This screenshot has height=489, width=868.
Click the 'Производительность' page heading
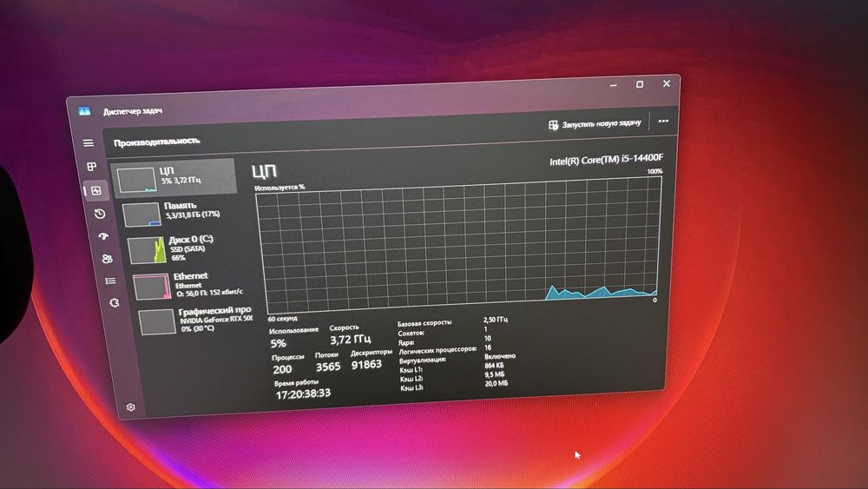(156, 142)
